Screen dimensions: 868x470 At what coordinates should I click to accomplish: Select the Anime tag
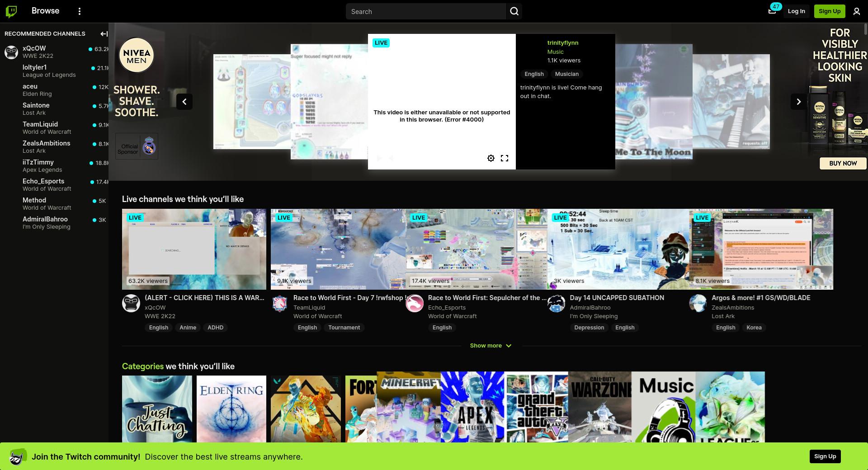[188, 328]
